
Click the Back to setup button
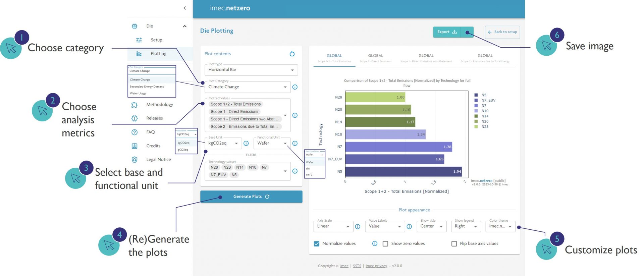click(x=502, y=32)
